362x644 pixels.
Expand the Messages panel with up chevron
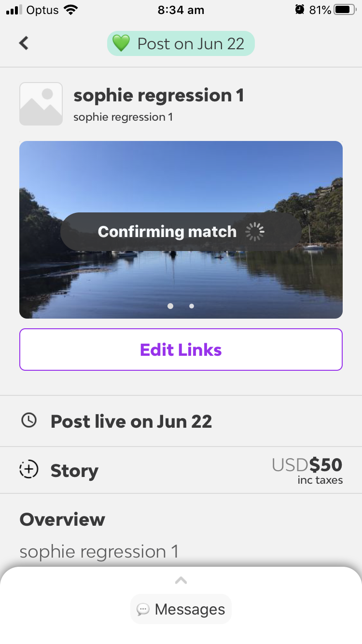(181, 580)
